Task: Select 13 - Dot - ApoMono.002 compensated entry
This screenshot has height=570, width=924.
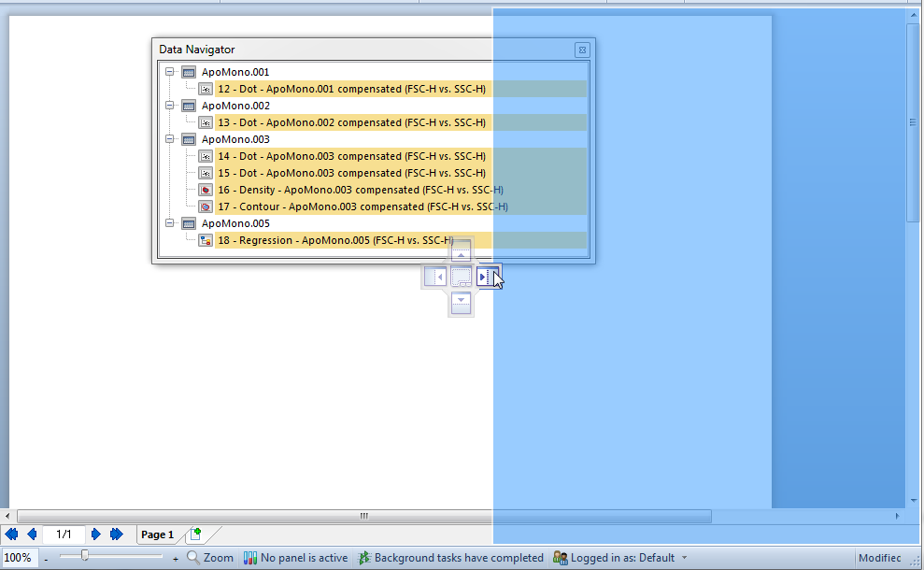Action: (351, 122)
